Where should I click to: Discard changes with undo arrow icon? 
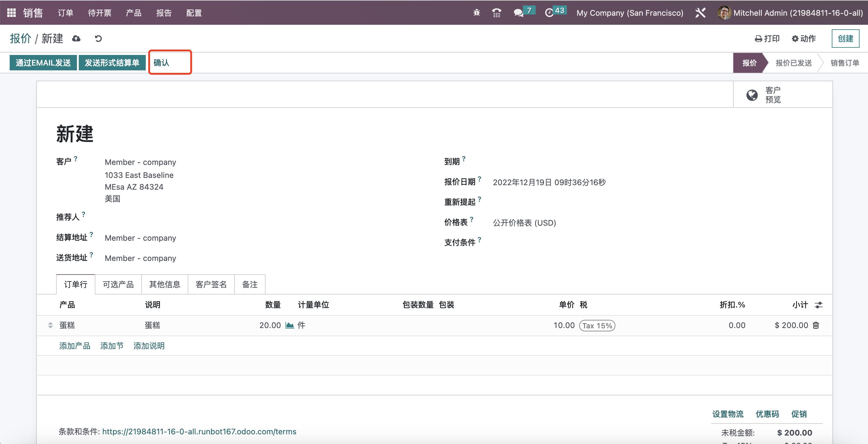pos(98,38)
